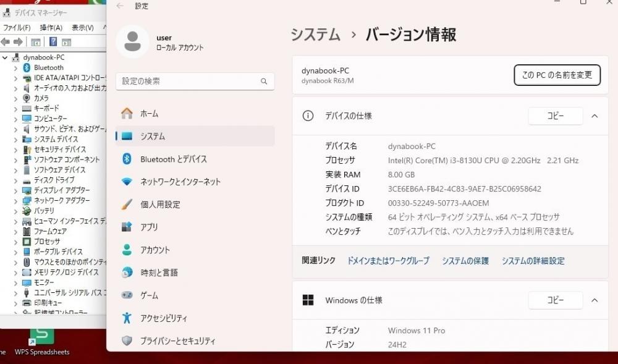Open 操作(A) menu in Device Manager
The image size is (618, 364).
[51, 28]
